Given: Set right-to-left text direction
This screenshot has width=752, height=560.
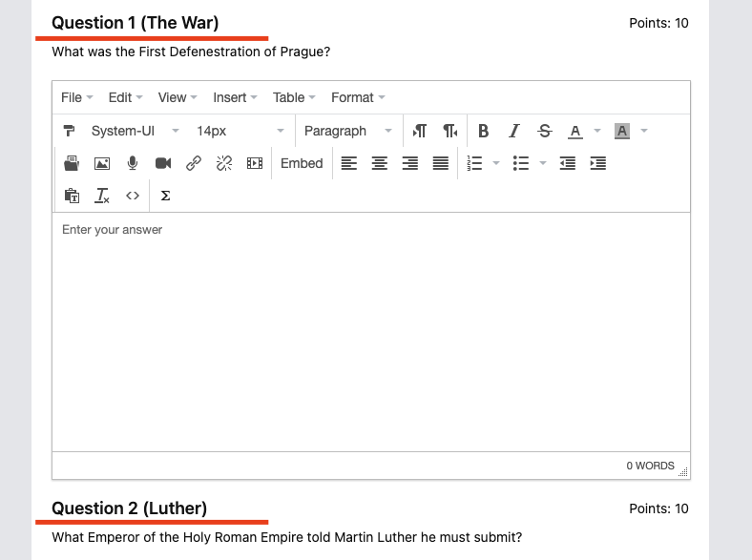Looking at the screenshot, I should pos(449,131).
